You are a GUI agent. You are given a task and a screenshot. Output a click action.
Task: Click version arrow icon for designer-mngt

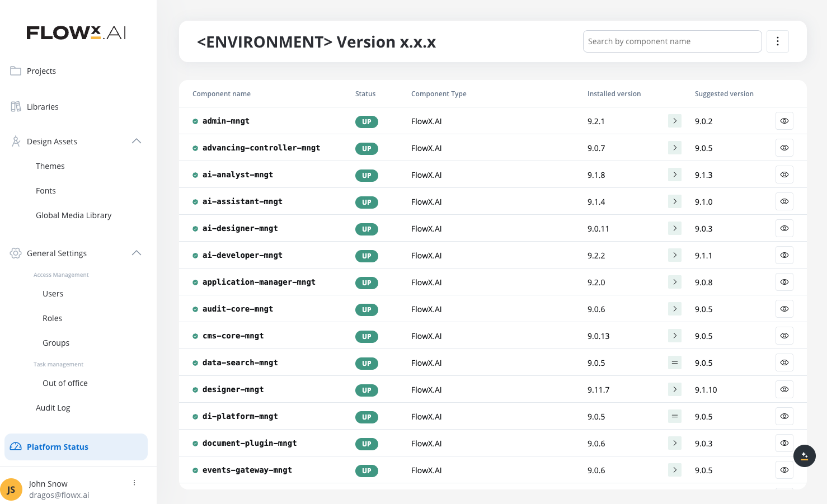pyautogui.click(x=675, y=389)
